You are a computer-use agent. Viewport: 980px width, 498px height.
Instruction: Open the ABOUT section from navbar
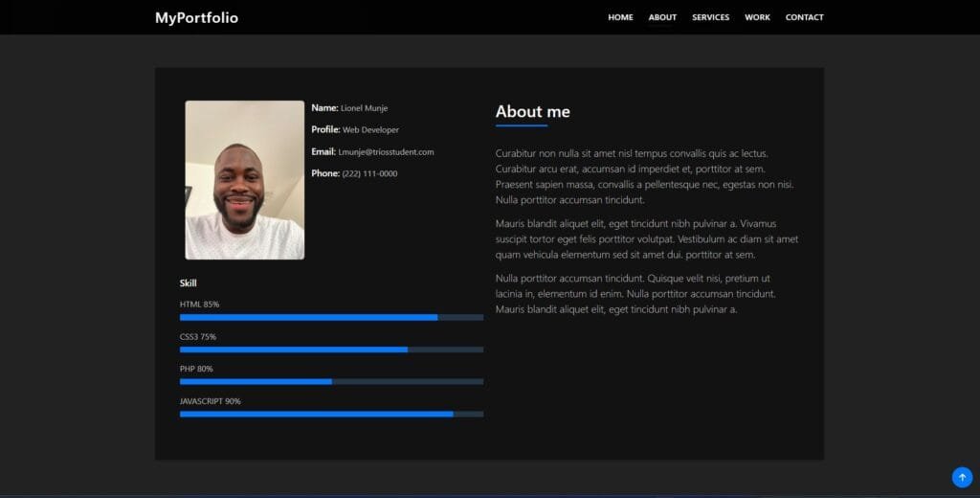point(662,17)
